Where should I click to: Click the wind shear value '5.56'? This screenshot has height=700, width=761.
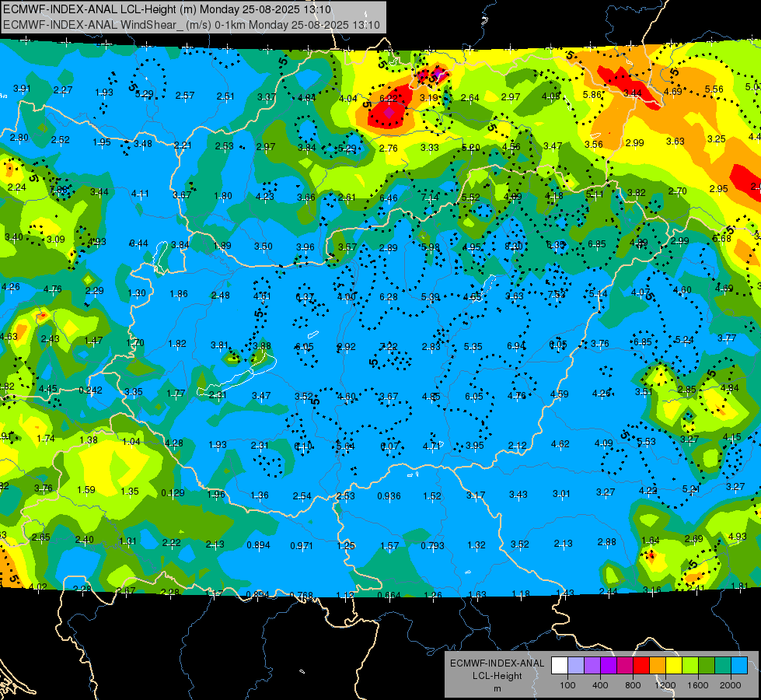coord(714,89)
